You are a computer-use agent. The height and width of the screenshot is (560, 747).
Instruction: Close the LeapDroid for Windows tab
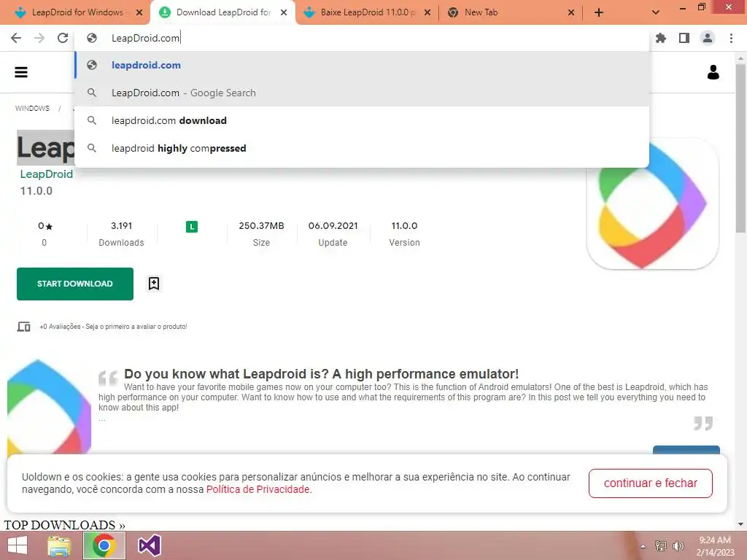[139, 13]
